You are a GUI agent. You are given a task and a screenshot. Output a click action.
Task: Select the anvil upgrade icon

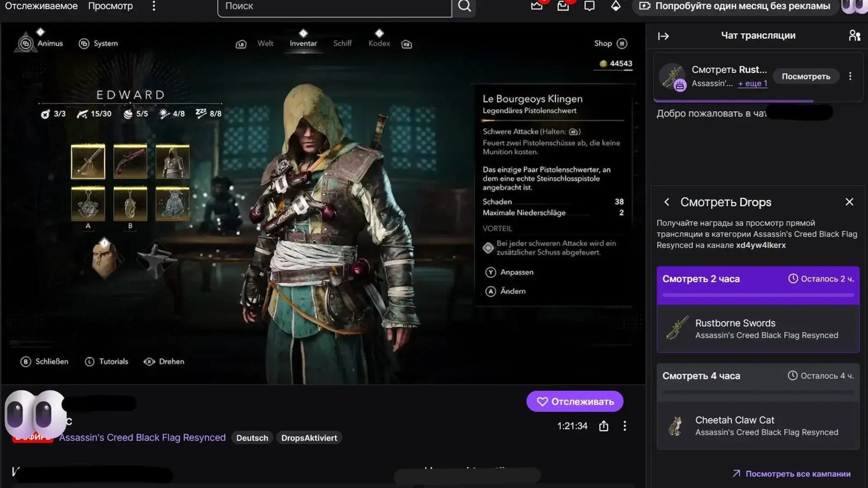coord(156,261)
